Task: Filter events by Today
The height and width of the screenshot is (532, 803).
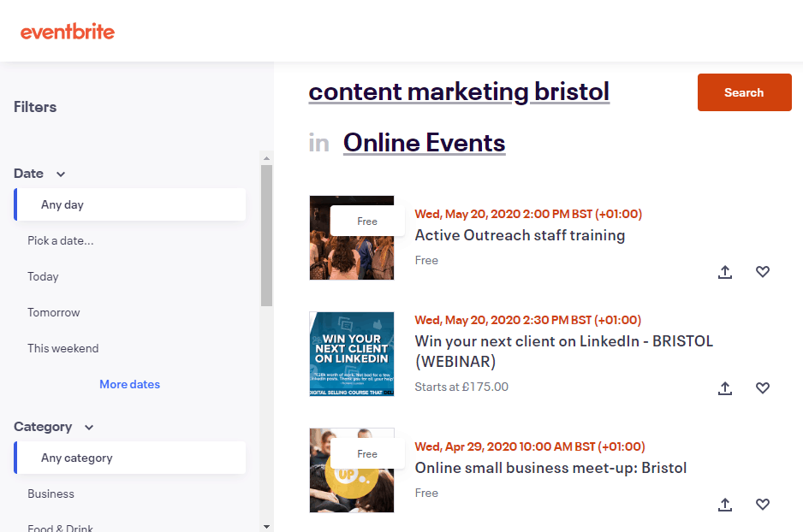Action: (43, 276)
